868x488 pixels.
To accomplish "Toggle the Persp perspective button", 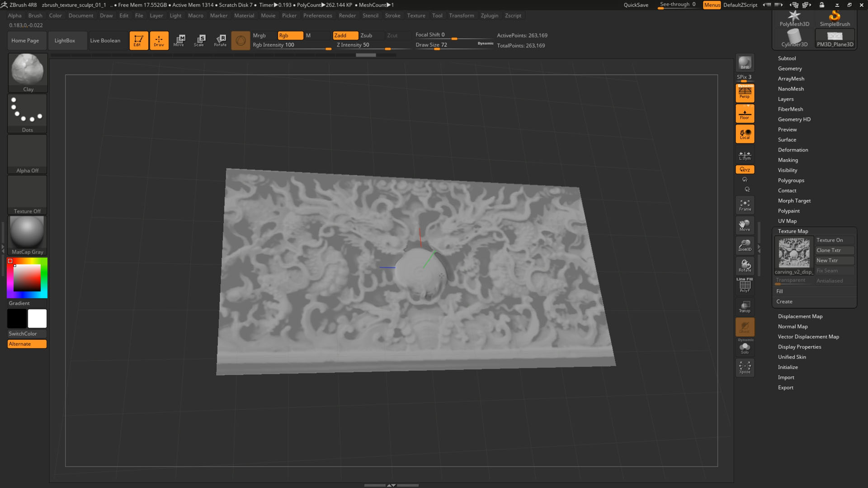I will 745,93.
